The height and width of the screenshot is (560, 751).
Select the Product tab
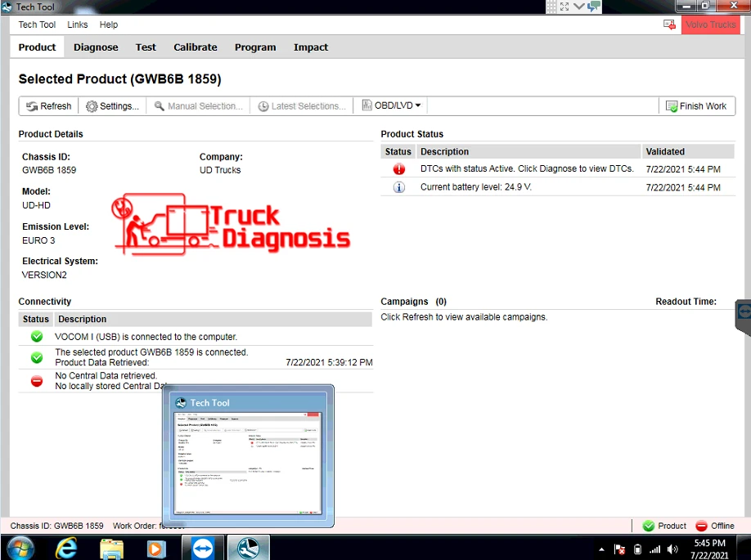[37, 47]
